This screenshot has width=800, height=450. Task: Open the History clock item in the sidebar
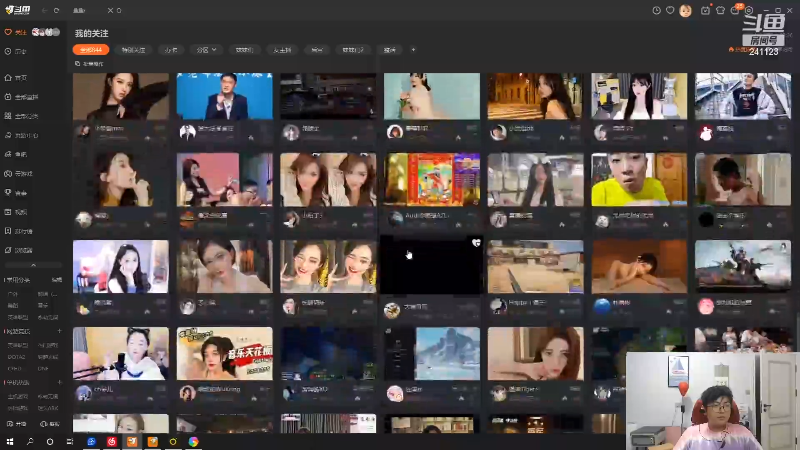15,52
